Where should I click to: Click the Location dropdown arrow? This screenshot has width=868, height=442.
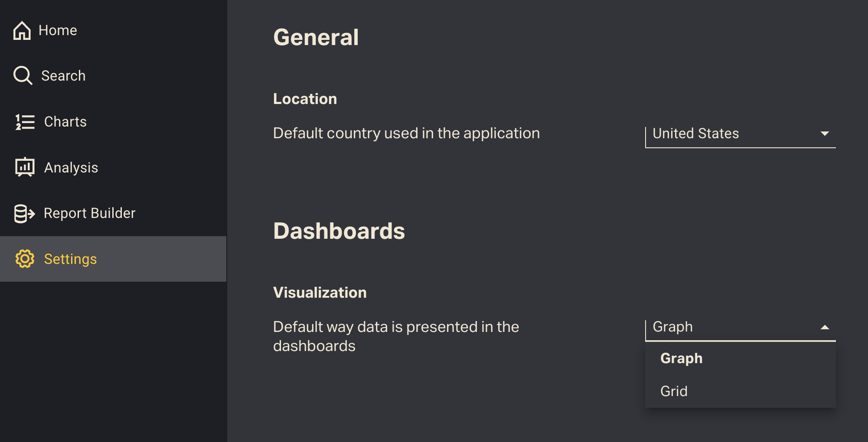point(825,133)
